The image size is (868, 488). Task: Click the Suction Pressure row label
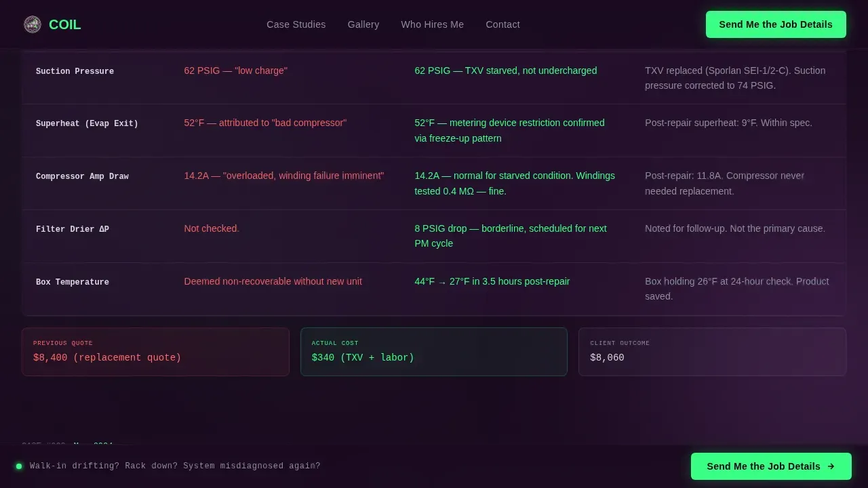(x=75, y=71)
